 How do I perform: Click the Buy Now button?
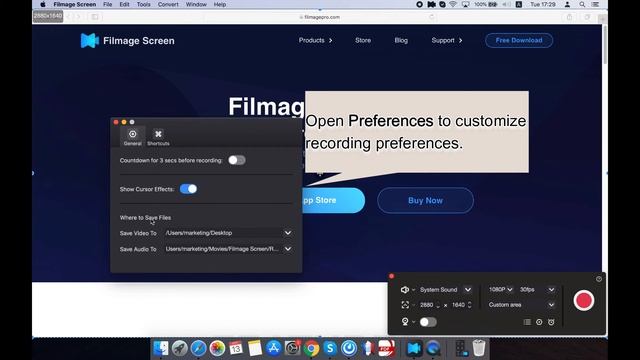pos(425,200)
